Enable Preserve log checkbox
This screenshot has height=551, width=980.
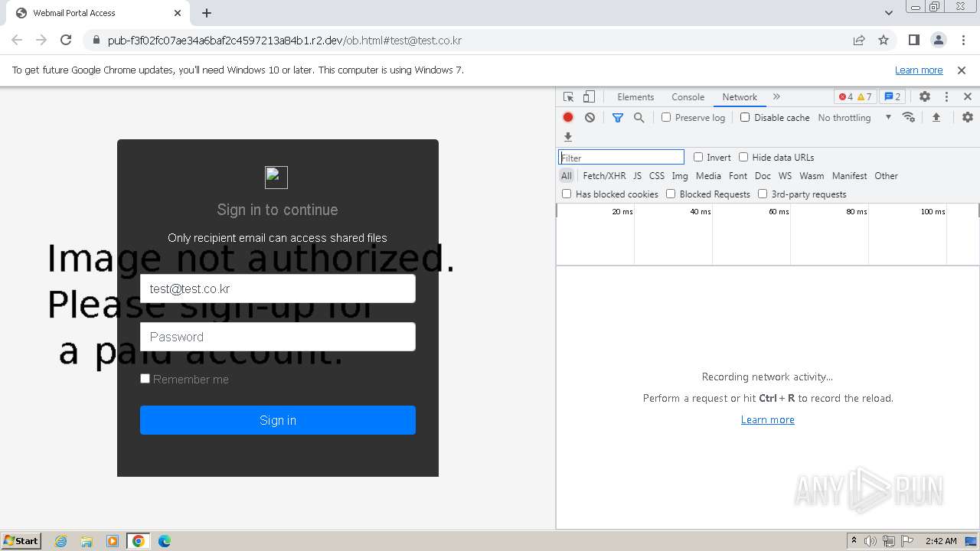pyautogui.click(x=666, y=117)
